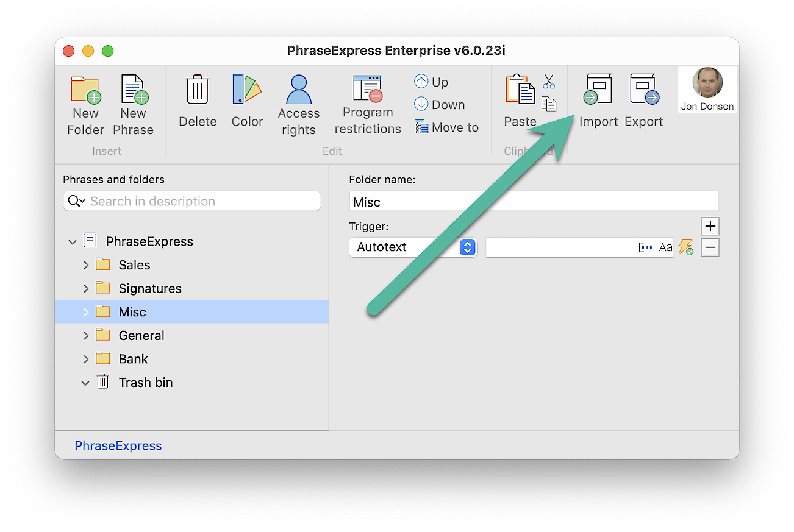The image size is (794, 532).
Task: Click the red close window button
Action: click(x=69, y=51)
